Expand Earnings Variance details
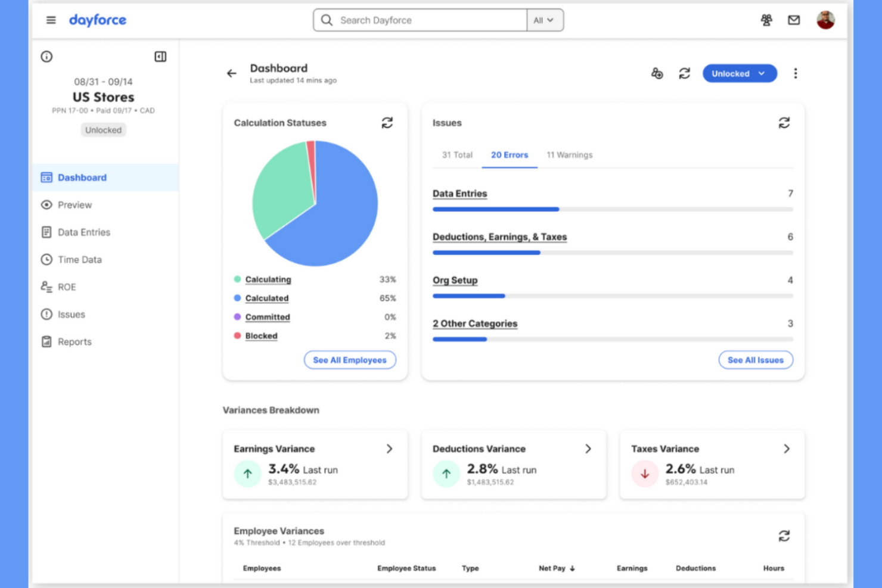Viewport: 882px width, 588px height. 390,449
